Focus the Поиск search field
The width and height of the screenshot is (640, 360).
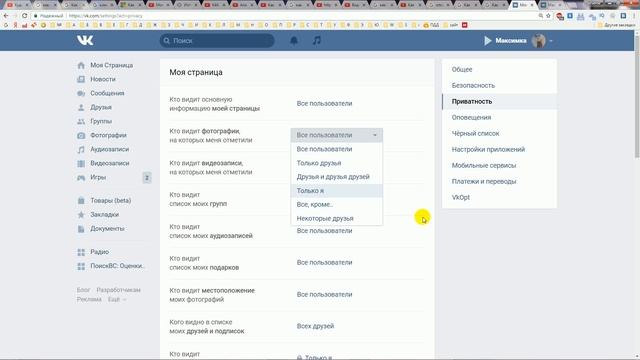point(217,40)
